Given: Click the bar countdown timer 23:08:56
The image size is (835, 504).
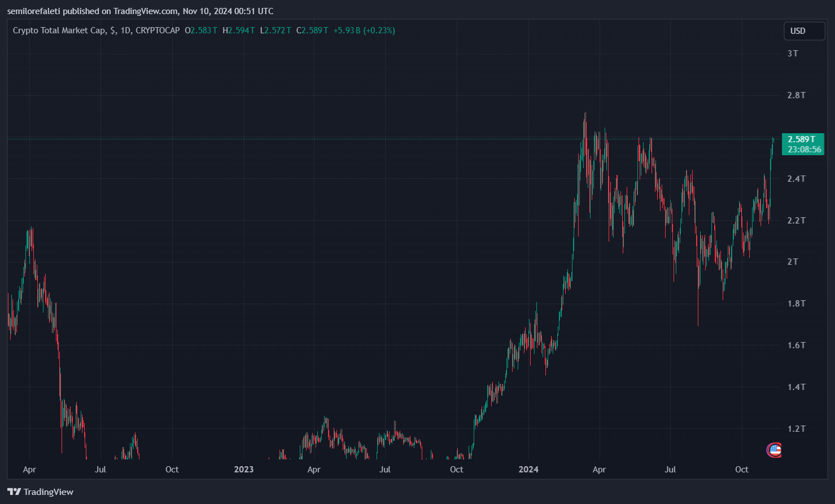Looking at the screenshot, I should pyautogui.click(x=804, y=150).
